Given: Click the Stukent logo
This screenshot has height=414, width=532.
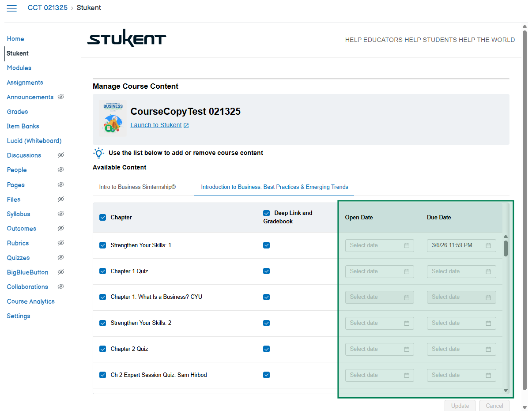Looking at the screenshot, I should point(127,39).
